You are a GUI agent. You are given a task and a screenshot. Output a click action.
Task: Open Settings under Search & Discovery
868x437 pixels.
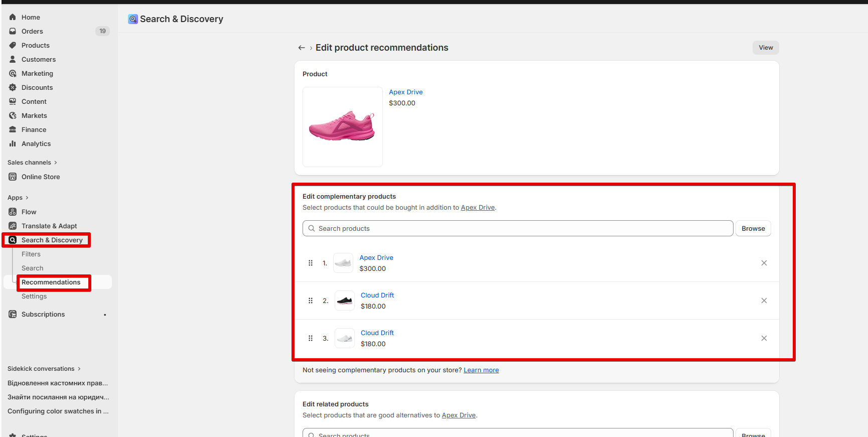pyautogui.click(x=34, y=296)
